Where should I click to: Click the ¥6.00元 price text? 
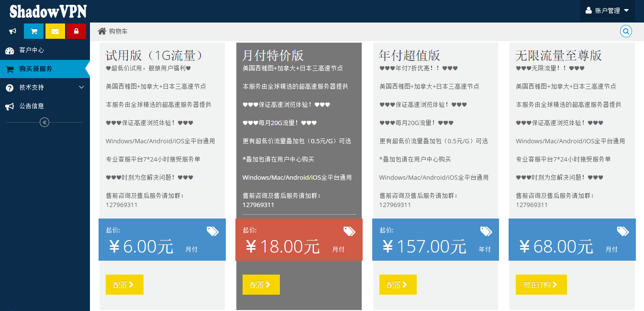coord(141,247)
